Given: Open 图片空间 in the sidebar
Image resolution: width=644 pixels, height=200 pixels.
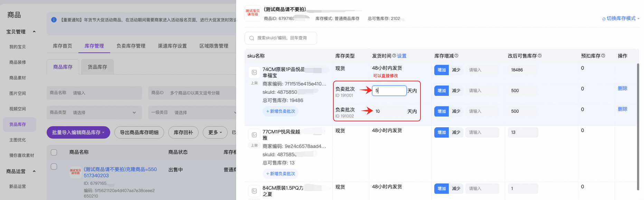Looking at the screenshot, I should pyautogui.click(x=18, y=93).
